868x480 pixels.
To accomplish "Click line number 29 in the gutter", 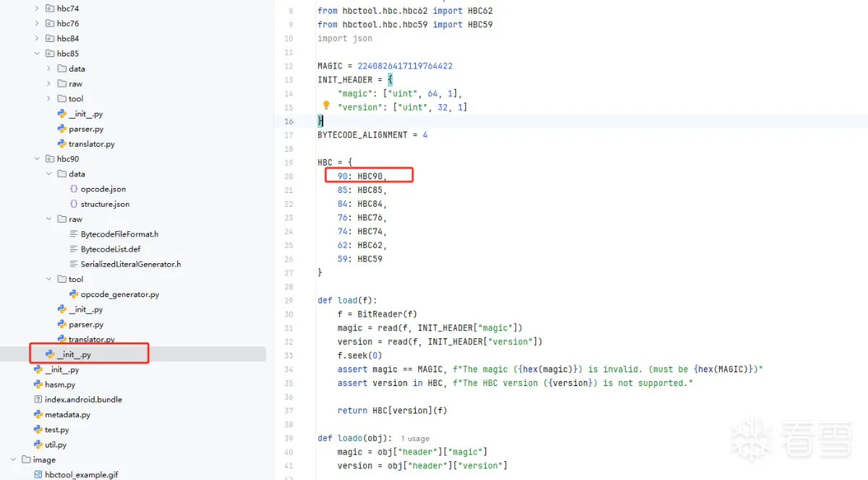I will click(x=289, y=300).
